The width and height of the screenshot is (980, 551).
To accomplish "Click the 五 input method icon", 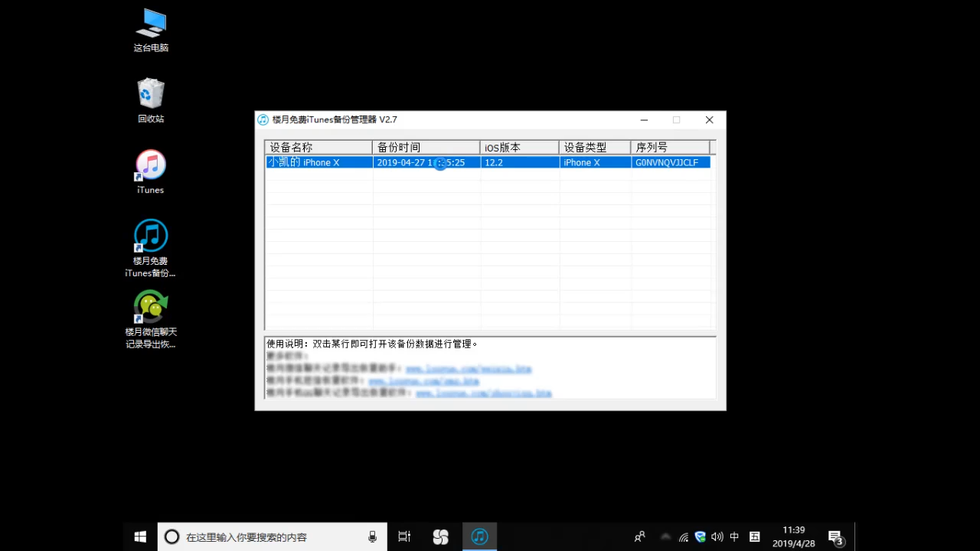I will 754,537.
